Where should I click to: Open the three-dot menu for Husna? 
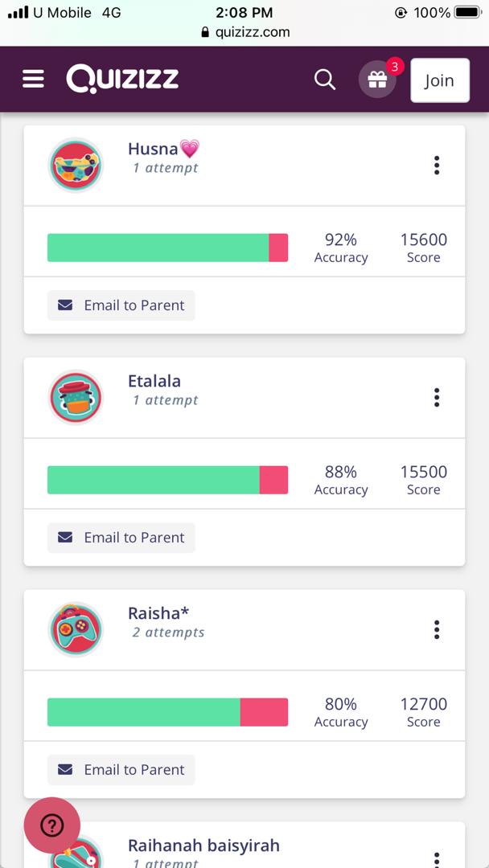pyautogui.click(x=437, y=166)
